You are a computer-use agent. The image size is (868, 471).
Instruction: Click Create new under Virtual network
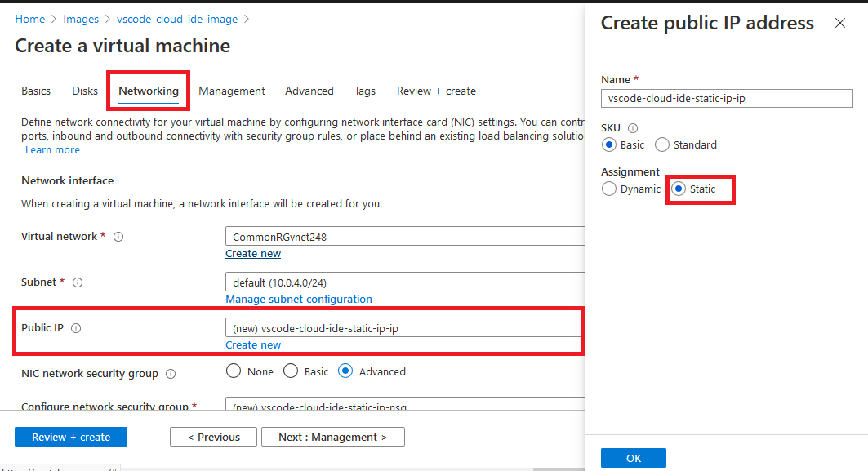[253, 254]
